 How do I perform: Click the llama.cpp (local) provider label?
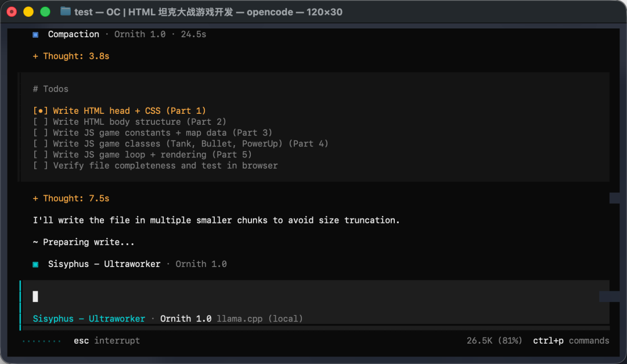(x=260, y=319)
